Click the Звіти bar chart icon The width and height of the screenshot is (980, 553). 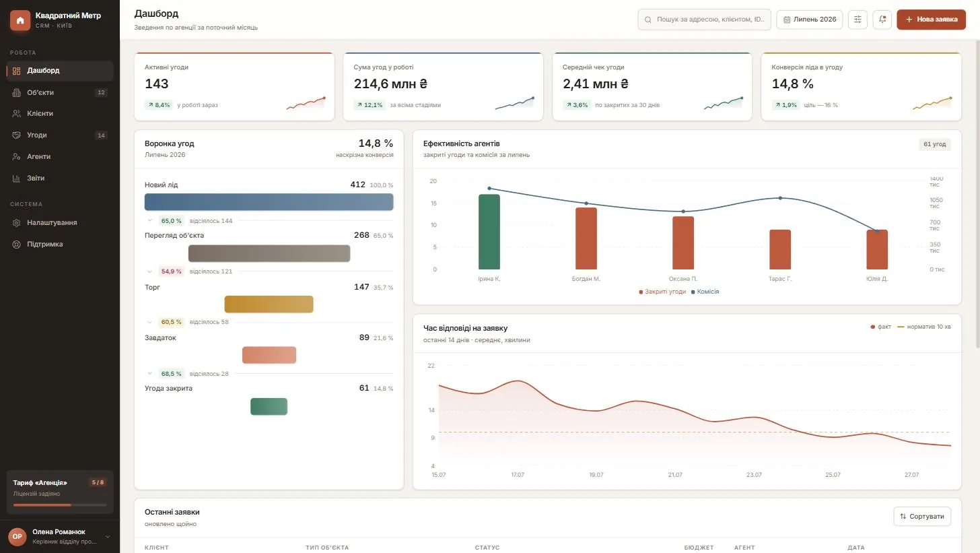pos(17,178)
